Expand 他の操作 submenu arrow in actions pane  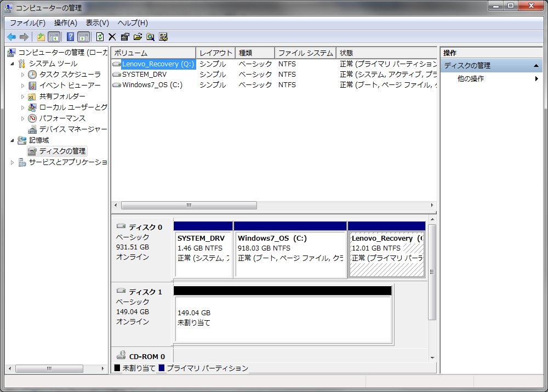click(x=536, y=79)
